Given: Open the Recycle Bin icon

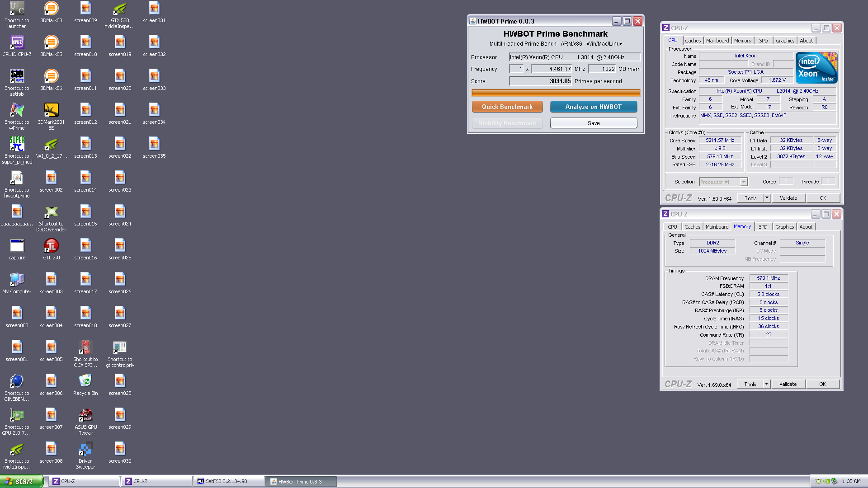Looking at the screenshot, I should click(x=85, y=385).
